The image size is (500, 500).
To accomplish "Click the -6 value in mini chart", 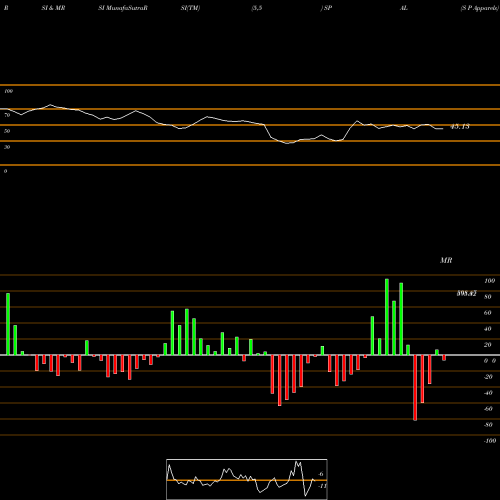I will coord(321,474).
